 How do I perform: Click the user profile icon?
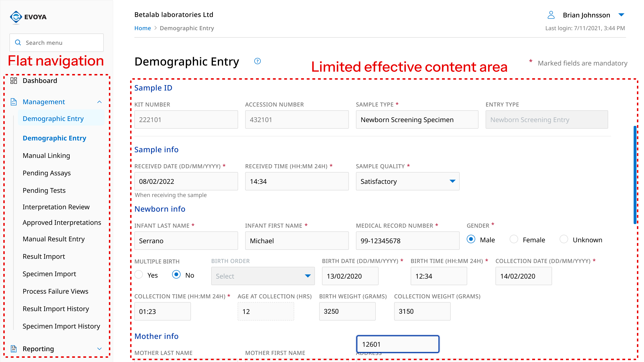pos(551,15)
